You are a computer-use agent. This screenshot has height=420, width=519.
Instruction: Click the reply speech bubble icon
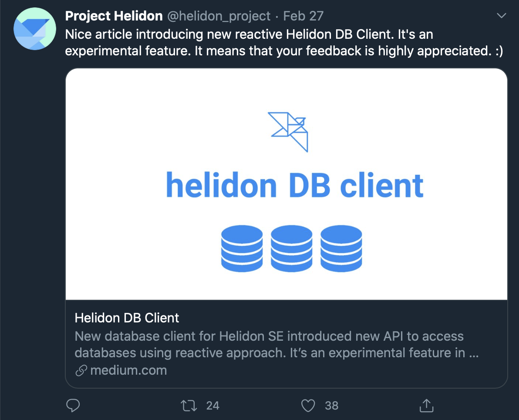click(x=73, y=406)
